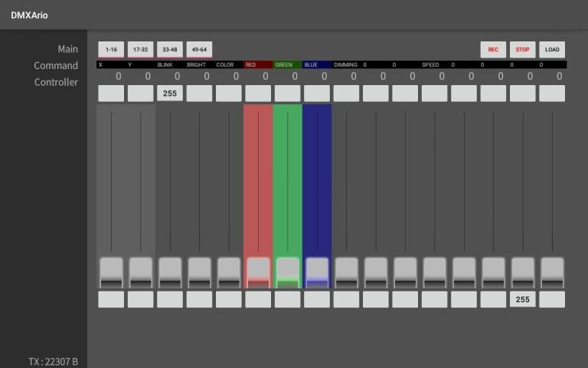Screen dimensions: 588x368
Task: Open Command in the left sidebar
Action: point(56,66)
